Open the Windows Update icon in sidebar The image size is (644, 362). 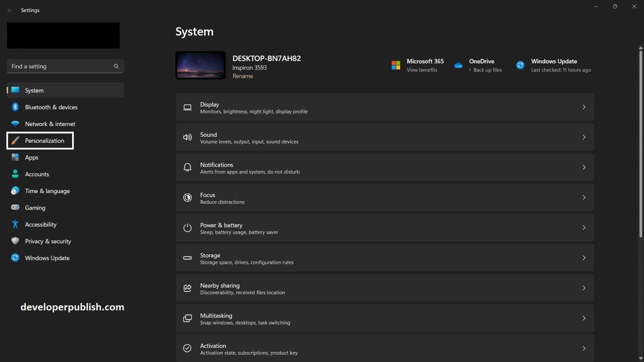pos(15,258)
